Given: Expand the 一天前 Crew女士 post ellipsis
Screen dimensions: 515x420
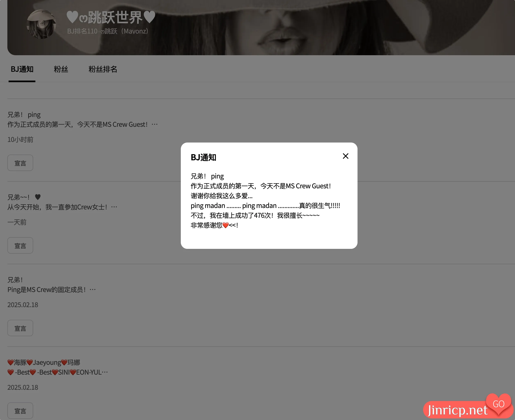Looking at the screenshot, I should point(114,207).
